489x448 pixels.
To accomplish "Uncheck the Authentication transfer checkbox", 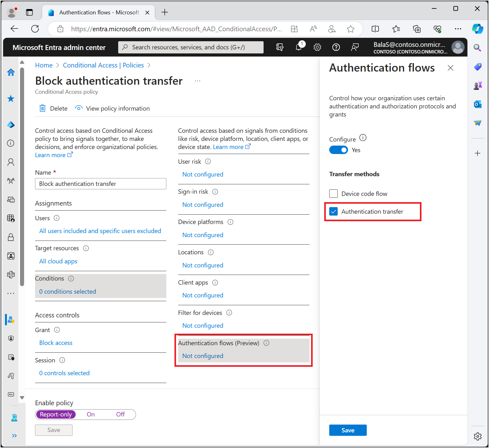I will pyautogui.click(x=334, y=212).
